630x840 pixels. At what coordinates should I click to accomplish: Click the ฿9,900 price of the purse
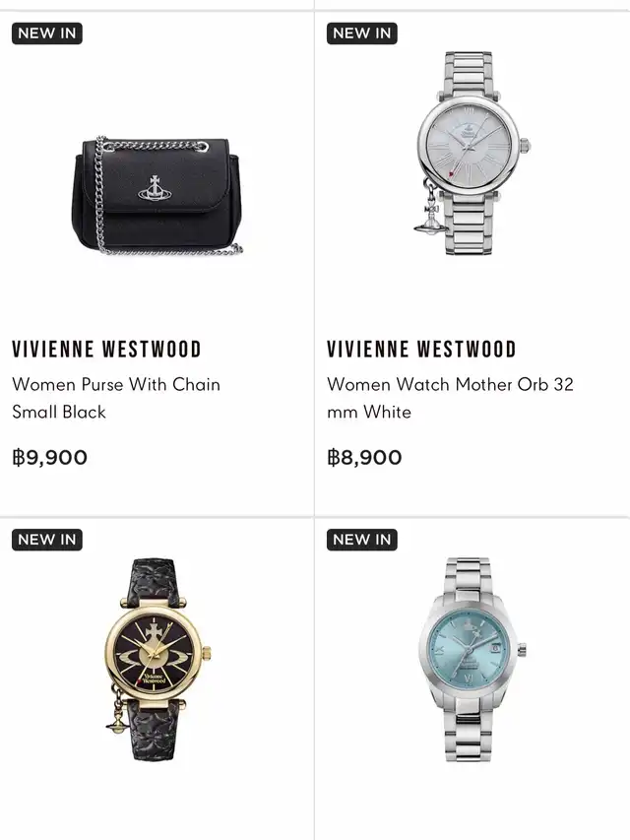tap(49, 458)
